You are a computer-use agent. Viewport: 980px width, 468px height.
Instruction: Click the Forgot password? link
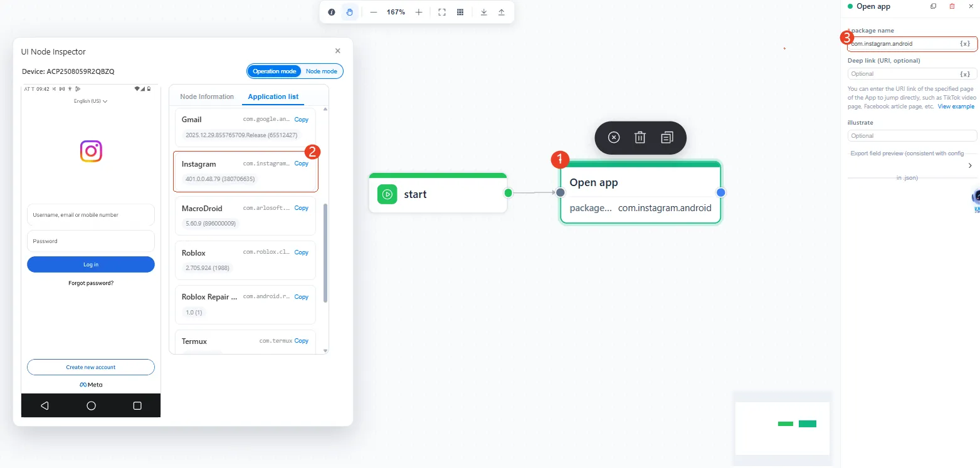coord(91,283)
